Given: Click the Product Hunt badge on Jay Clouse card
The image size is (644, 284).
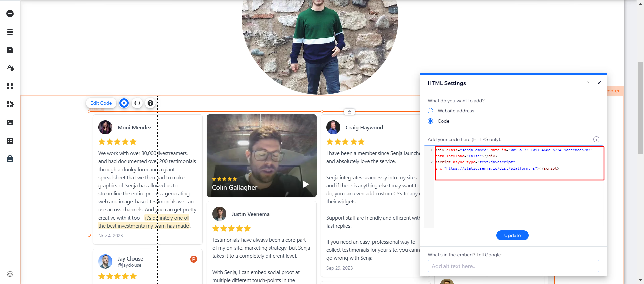Looking at the screenshot, I should [194, 259].
